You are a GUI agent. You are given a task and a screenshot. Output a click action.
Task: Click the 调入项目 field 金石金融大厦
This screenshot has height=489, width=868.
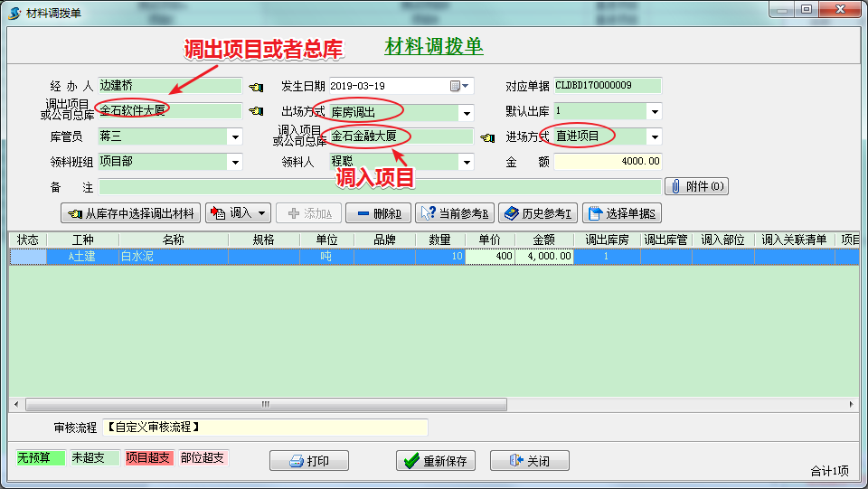point(401,136)
